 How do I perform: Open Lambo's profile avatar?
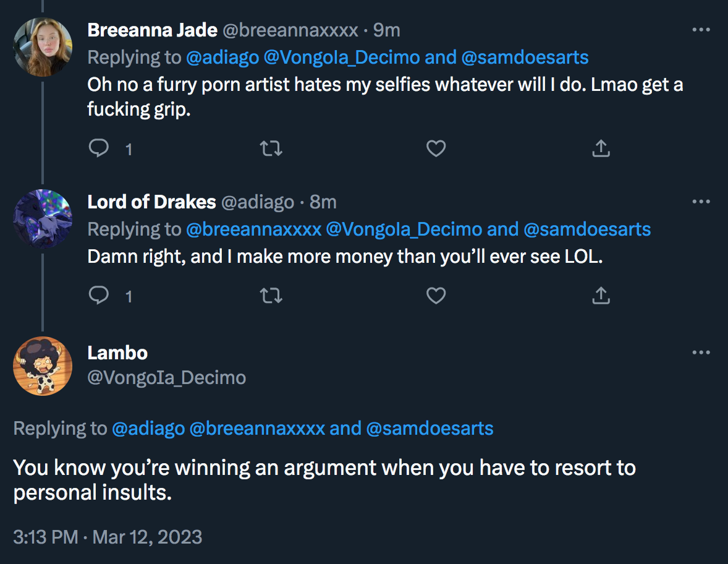(x=43, y=366)
